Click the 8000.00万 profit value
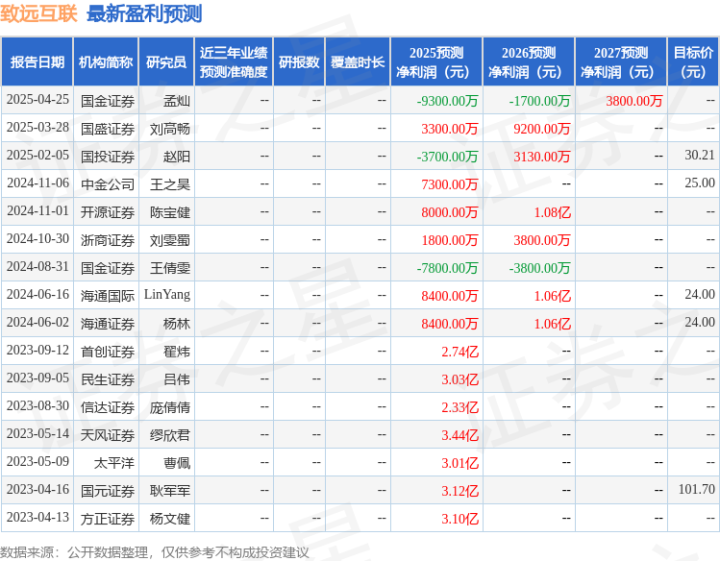Image resolution: width=720 pixels, height=561 pixels. click(450, 212)
